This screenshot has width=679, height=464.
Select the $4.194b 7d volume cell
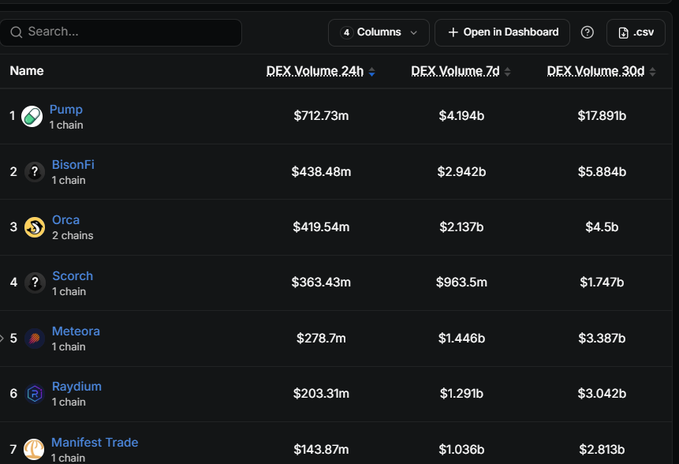point(462,116)
